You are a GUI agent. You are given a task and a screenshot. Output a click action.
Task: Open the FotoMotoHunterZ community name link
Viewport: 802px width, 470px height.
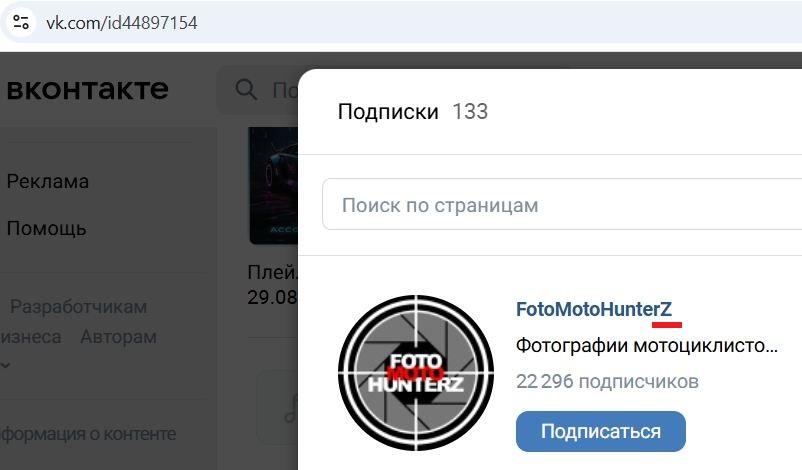(x=593, y=309)
